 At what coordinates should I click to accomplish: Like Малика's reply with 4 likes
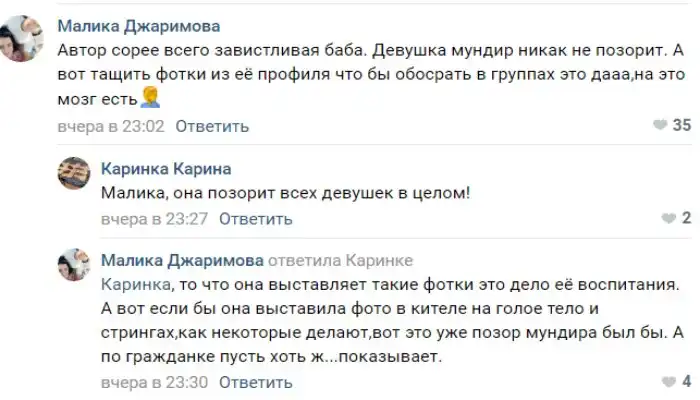click(669, 382)
